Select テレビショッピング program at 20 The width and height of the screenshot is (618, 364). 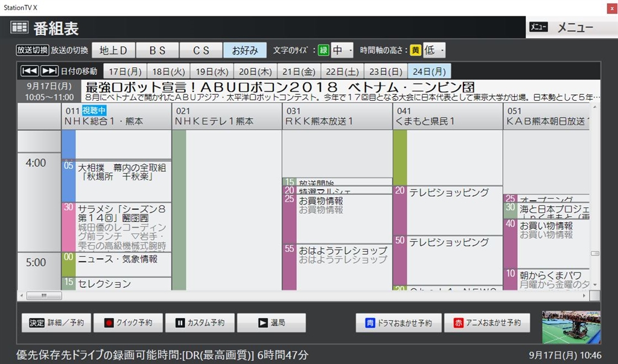[x=448, y=211]
